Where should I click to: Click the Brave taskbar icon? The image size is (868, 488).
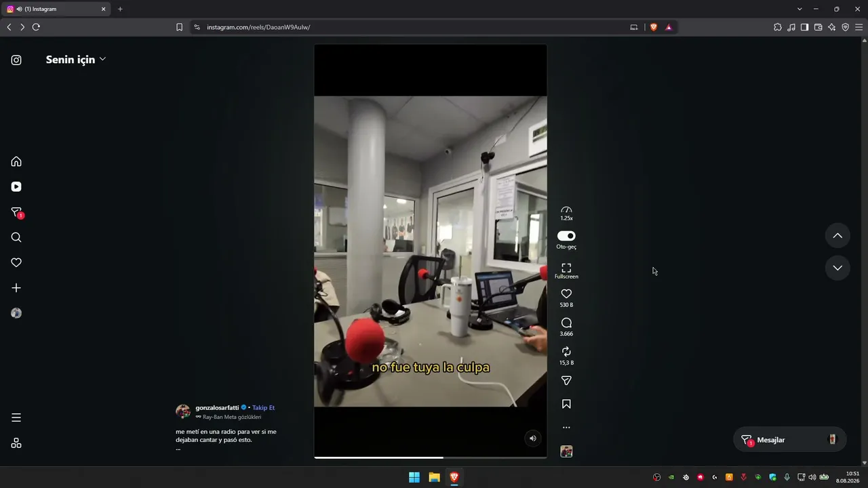454,477
